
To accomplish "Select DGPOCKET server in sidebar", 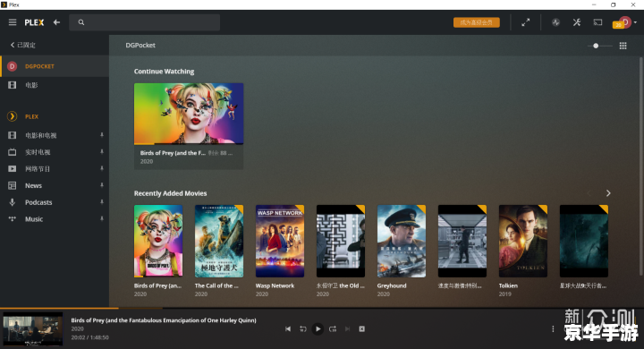I will point(55,66).
